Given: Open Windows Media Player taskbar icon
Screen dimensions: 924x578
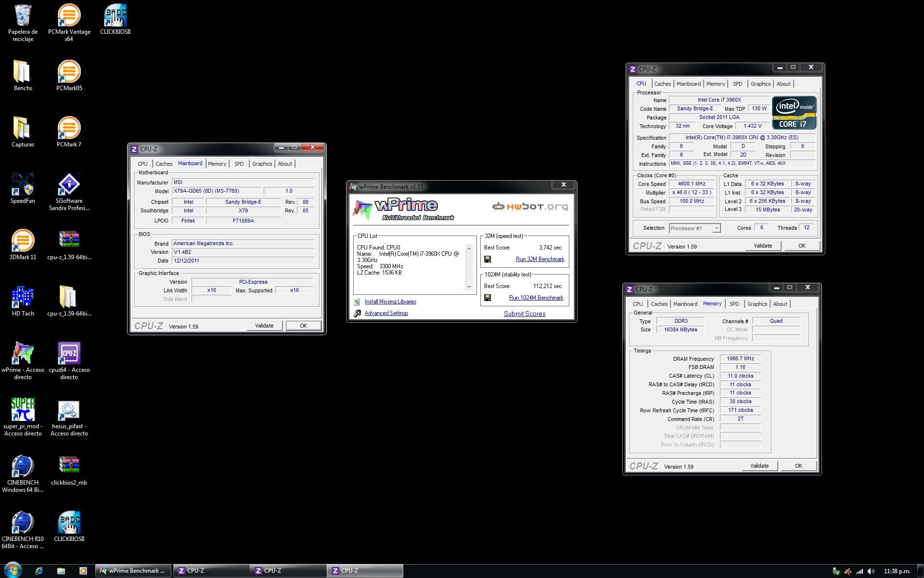Looking at the screenshot, I should point(83,571).
